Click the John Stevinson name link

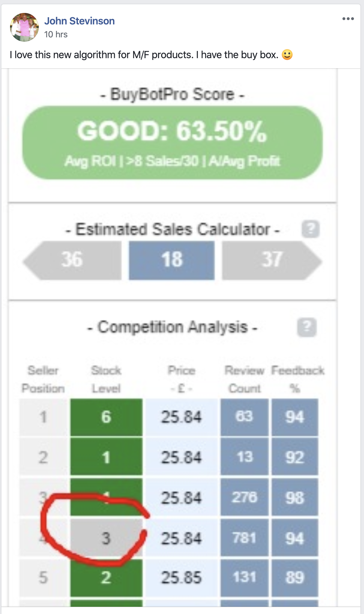click(79, 21)
